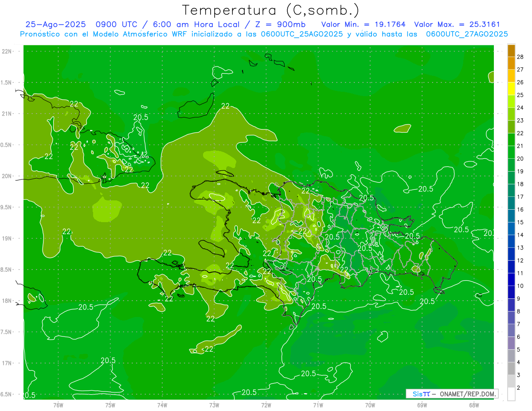Click the '73W' longitude axis label
Screen dimensions: 532x411
pyautogui.click(x=214, y=405)
